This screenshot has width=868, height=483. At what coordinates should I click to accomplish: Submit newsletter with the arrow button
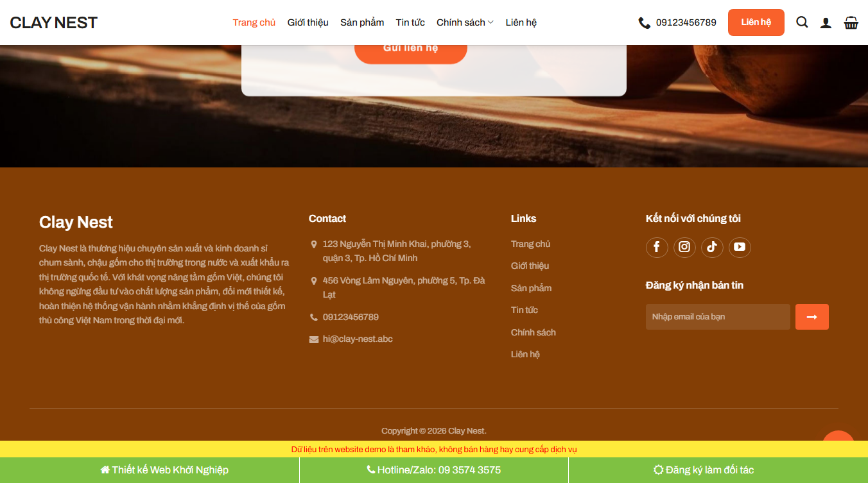point(812,317)
